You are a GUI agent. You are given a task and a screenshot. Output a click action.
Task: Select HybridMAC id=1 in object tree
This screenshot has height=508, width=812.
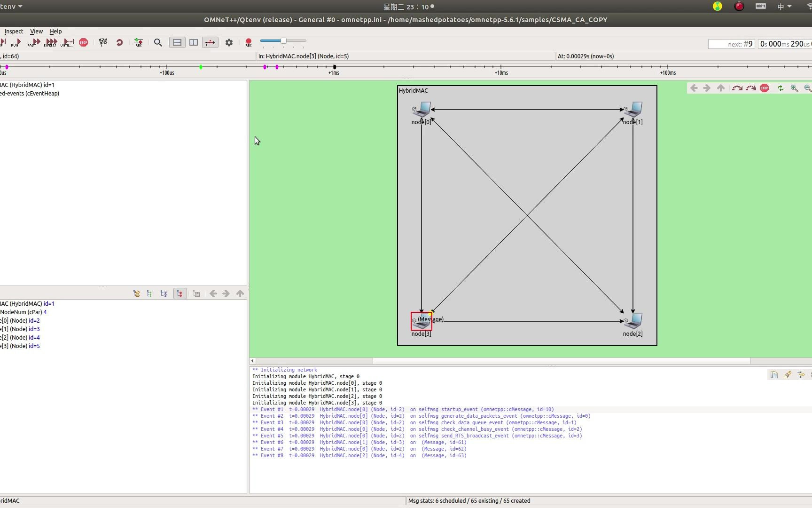pyautogui.click(x=27, y=85)
